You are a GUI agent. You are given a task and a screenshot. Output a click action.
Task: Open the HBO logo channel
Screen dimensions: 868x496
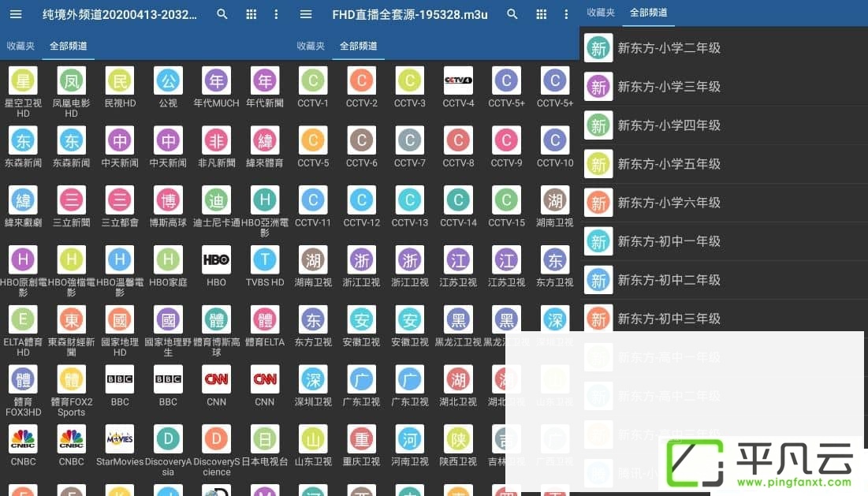click(x=217, y=267)
